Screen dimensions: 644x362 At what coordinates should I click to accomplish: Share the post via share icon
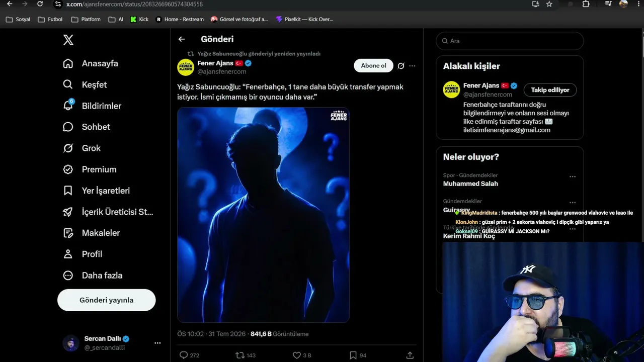pos(410,355)
